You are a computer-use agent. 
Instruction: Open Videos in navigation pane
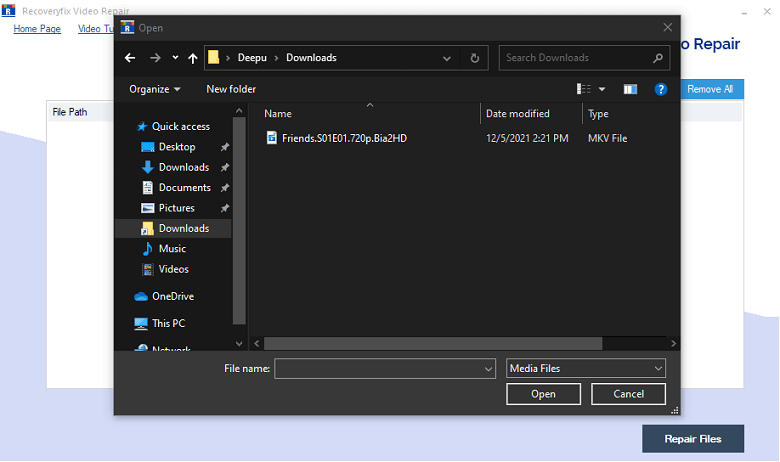click(x=173, y=269)
